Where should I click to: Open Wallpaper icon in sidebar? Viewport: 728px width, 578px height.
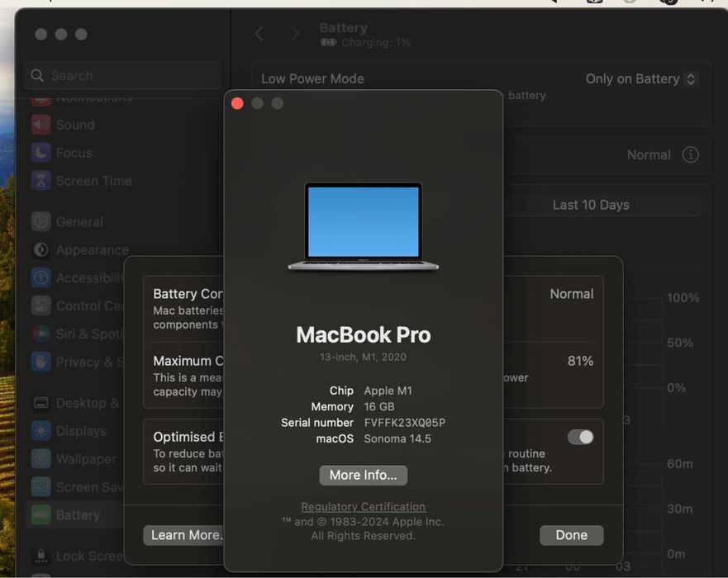(40, 459)
